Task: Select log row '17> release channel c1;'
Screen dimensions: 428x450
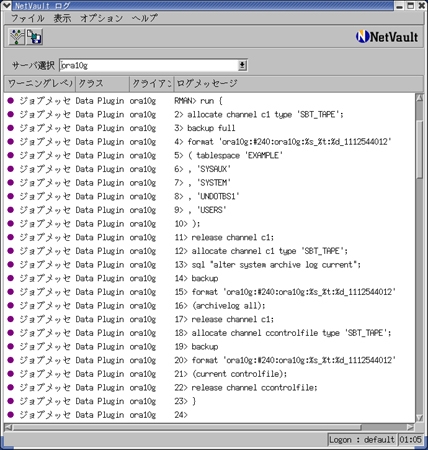Action: pos(210,319)
